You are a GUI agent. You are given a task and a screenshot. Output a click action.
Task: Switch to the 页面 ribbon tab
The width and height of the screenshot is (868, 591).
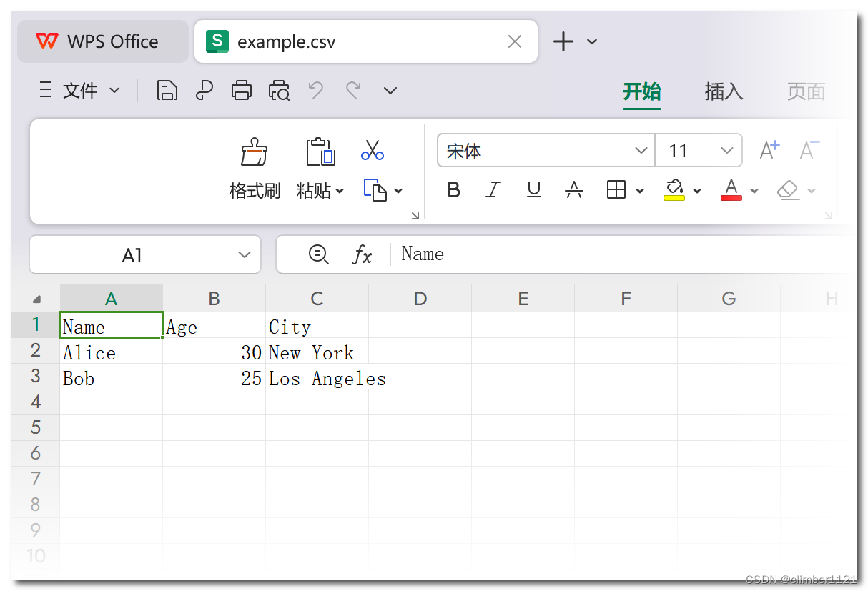[806, 91]
